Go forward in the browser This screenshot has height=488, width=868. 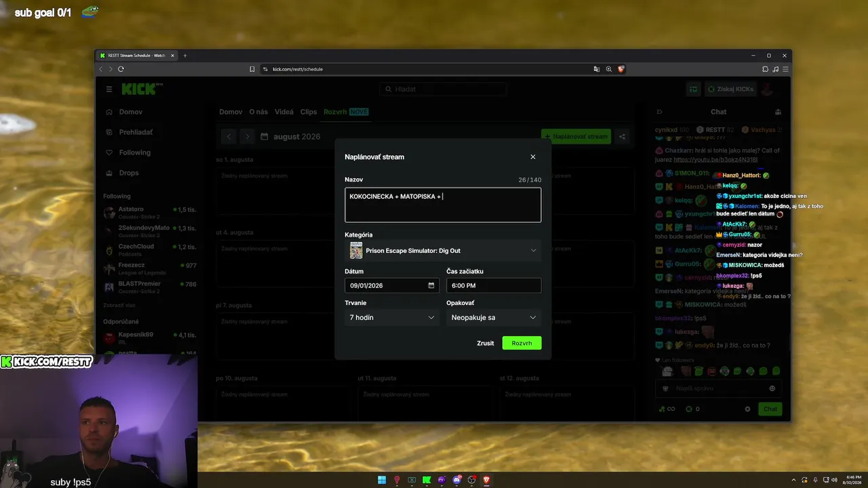pyautogui.click(x=111, y=69)
